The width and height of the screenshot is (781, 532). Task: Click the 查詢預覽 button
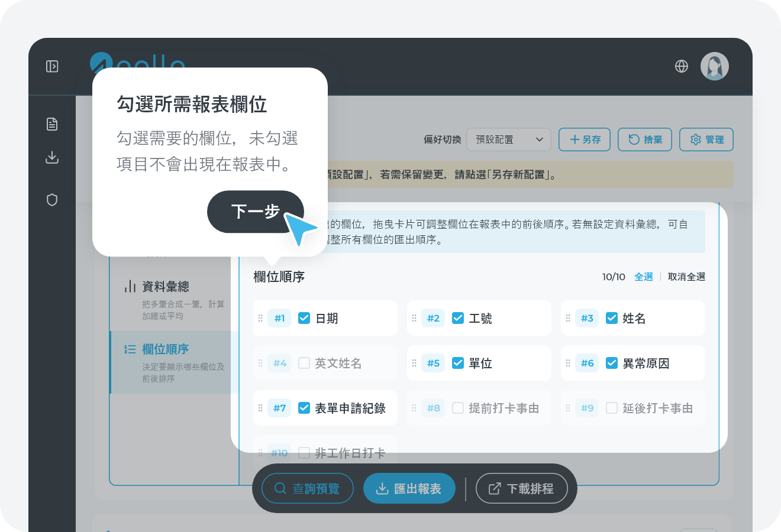308,489
